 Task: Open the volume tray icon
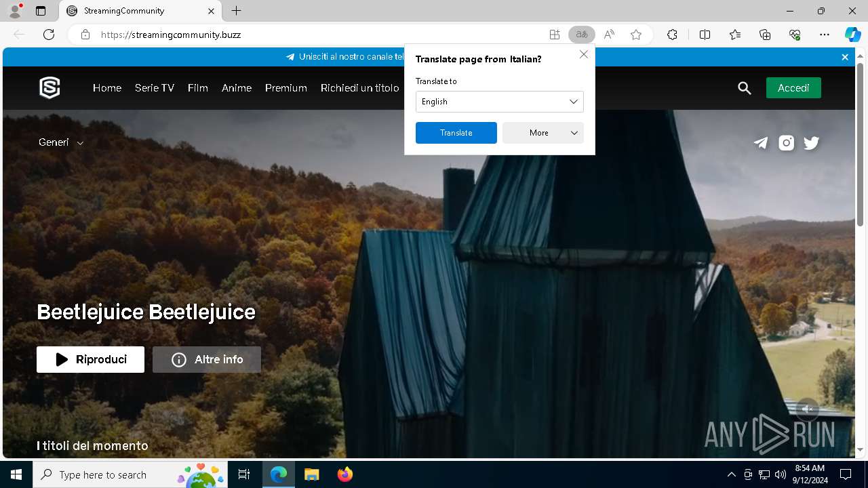tap(781, 474)
